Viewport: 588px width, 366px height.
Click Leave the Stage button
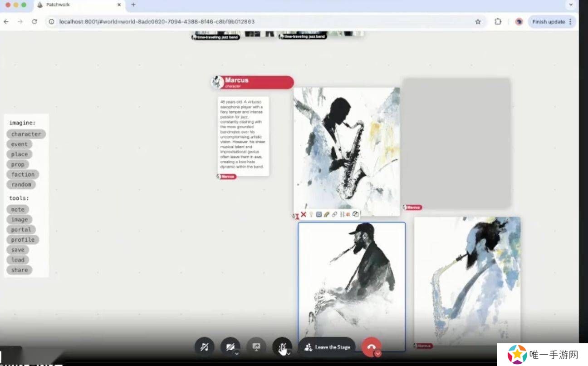point(327,347)
